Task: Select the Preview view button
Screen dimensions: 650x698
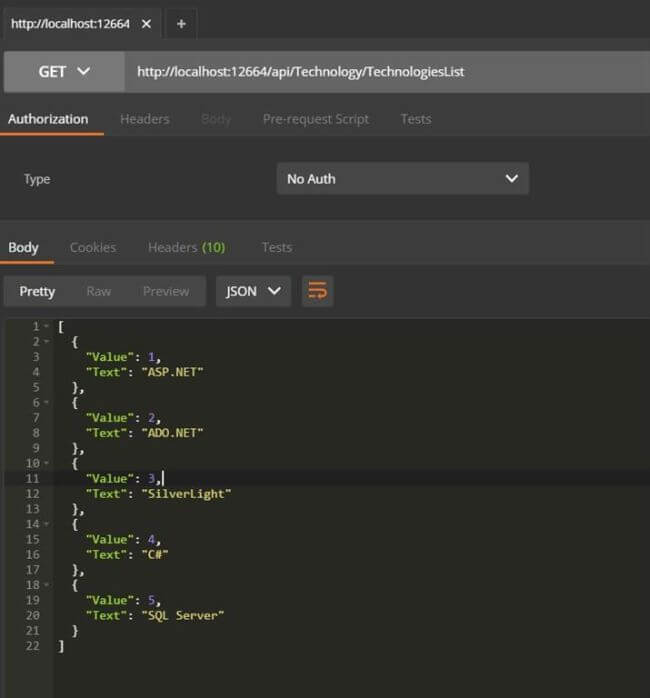Action: pos(165,291)
